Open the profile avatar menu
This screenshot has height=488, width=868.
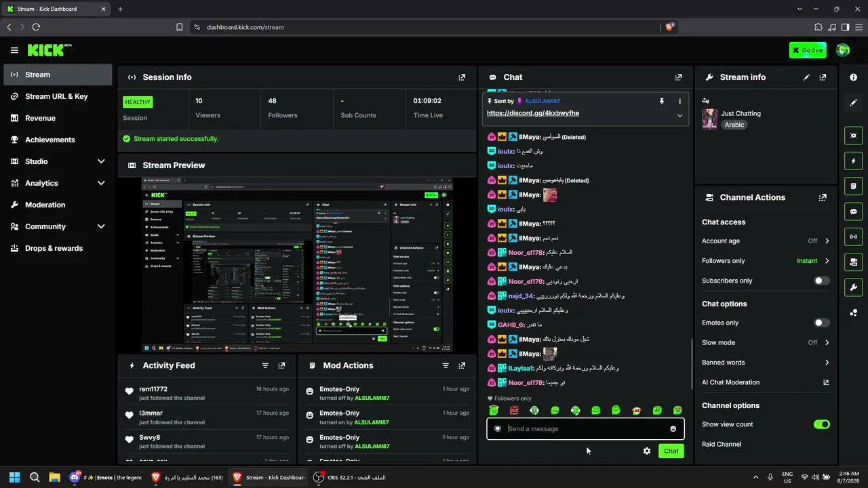point(843,50)
